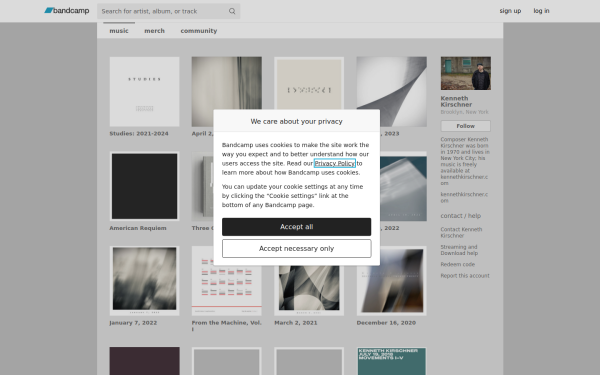The width and height of the screenshot is (600, 375).
Task: Open the January 7, 2022 album cover
Action: click(144, 281)
